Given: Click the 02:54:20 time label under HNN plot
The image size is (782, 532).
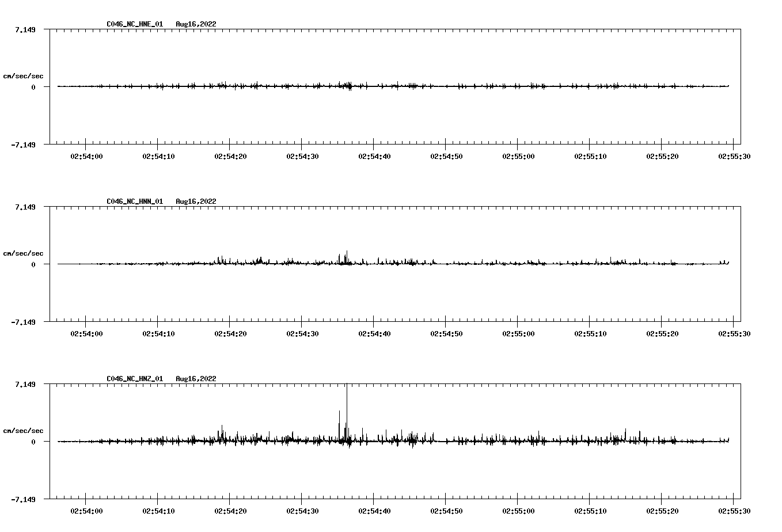Looking at the screenshot, I should 231,333.
